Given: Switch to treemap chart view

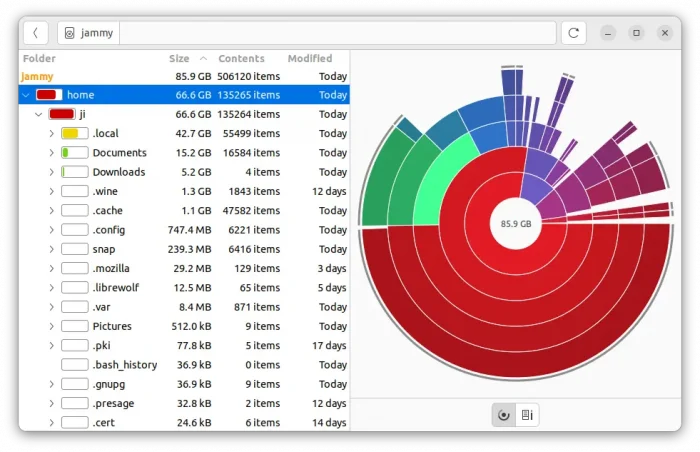Looking at the screenshot, I should click(527, 414).
